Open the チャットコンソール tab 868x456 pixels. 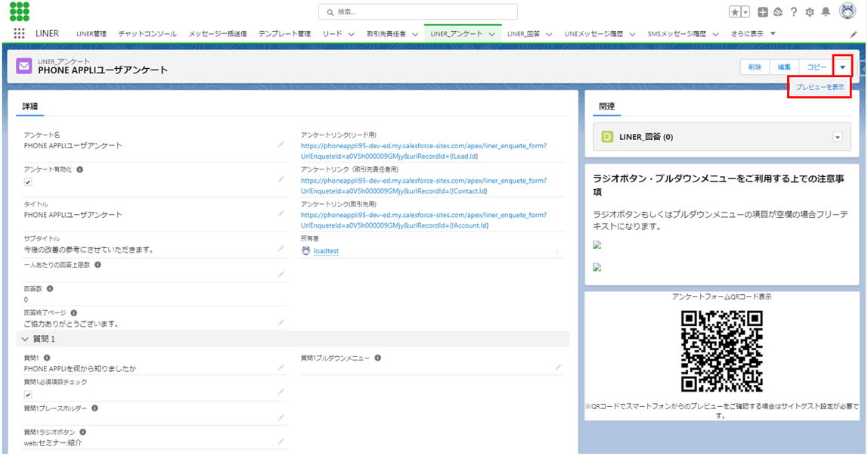pyautogui.click(x=147, y=34)
